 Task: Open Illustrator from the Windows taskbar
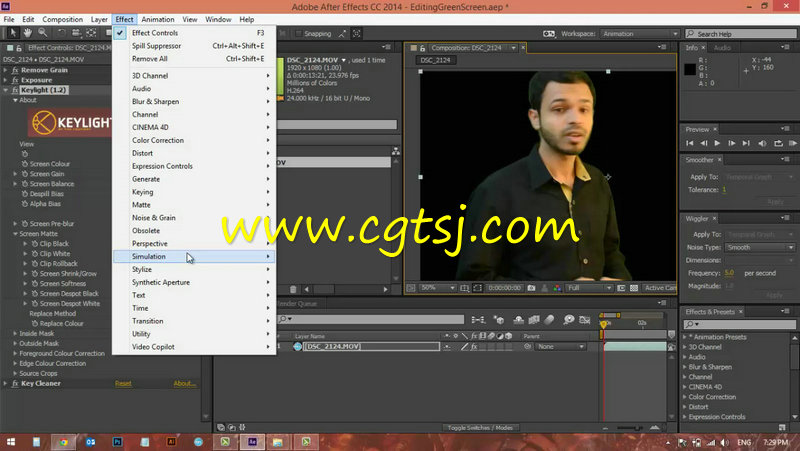click(171, 442)
